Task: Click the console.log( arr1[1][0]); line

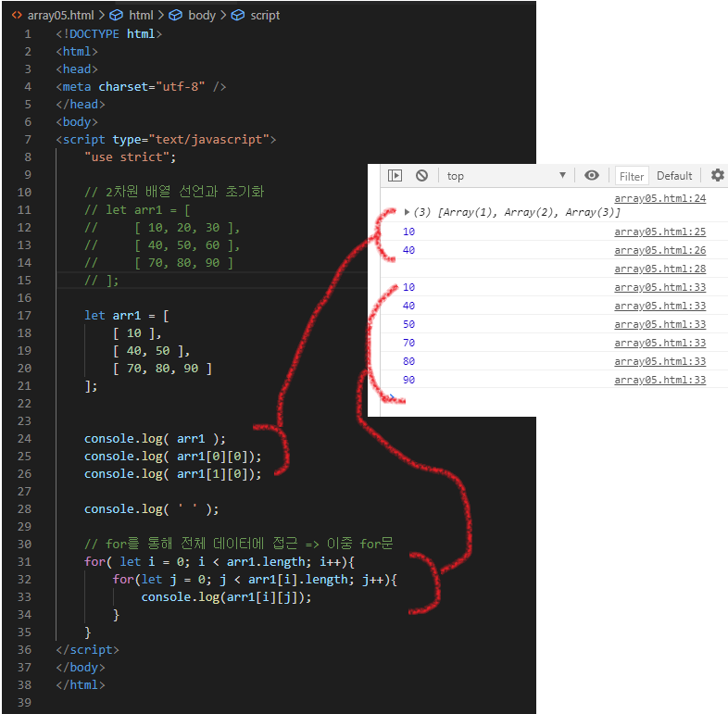Action: (x=172, y=474)
